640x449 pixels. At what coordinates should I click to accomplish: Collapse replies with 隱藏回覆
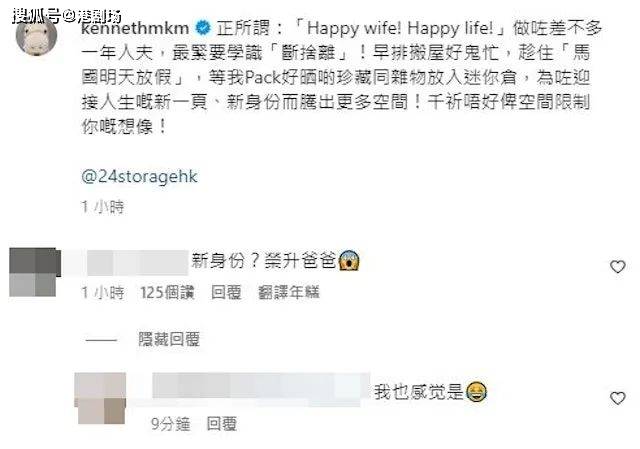[x=169, y=339]
